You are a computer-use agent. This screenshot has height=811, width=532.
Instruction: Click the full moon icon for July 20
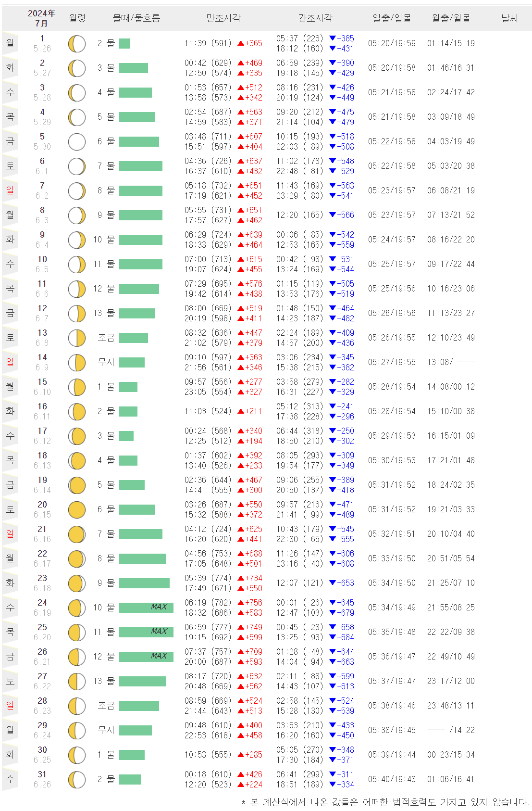click(77, 510)
